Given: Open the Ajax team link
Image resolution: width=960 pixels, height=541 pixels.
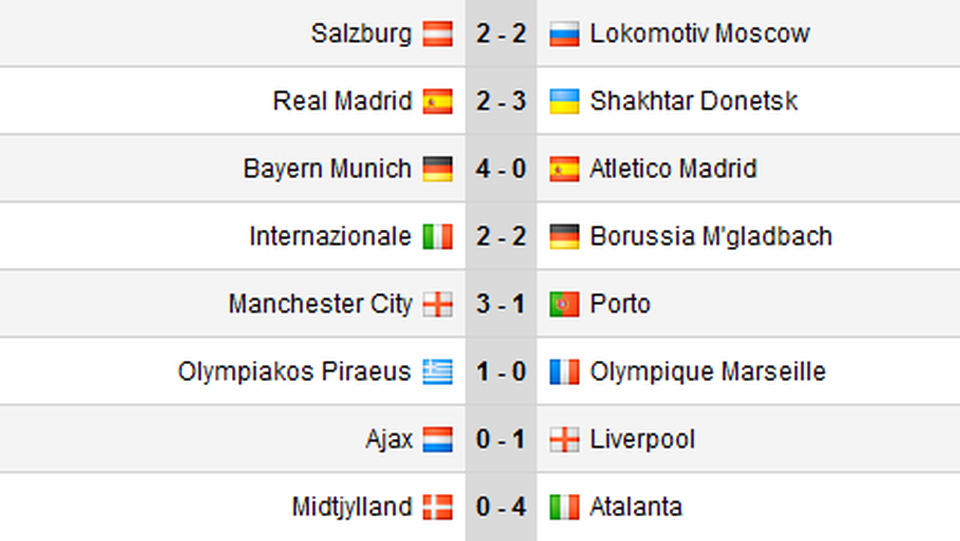Looking at the screenshot, I should (389, 440).
